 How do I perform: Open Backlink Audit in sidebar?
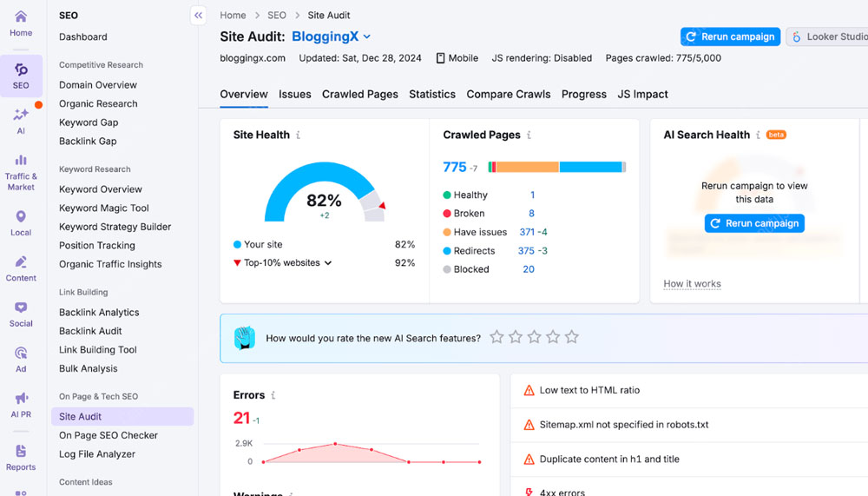[90, 331]
